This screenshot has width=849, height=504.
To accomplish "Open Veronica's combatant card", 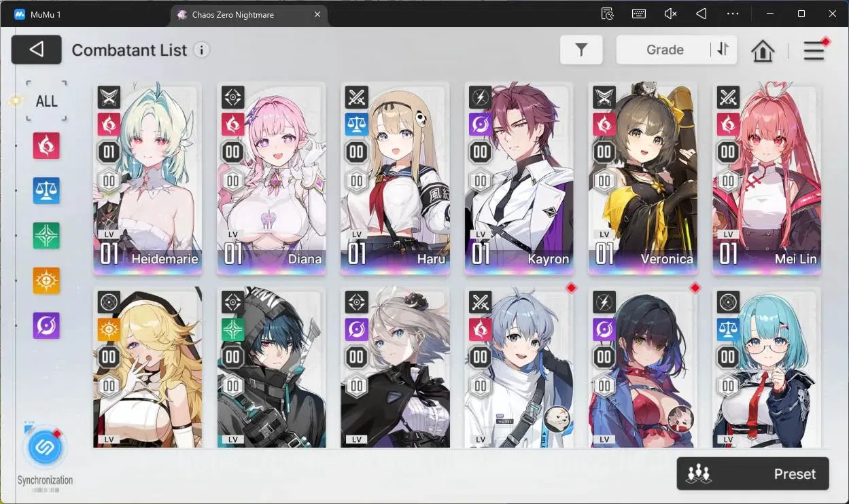I will [x=643, y=179].
